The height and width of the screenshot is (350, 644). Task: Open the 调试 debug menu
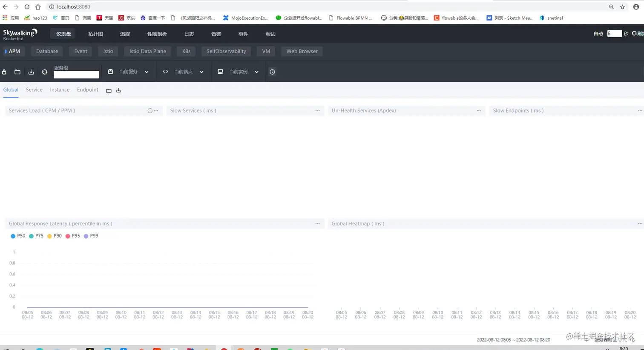click(x=270, y=34)
